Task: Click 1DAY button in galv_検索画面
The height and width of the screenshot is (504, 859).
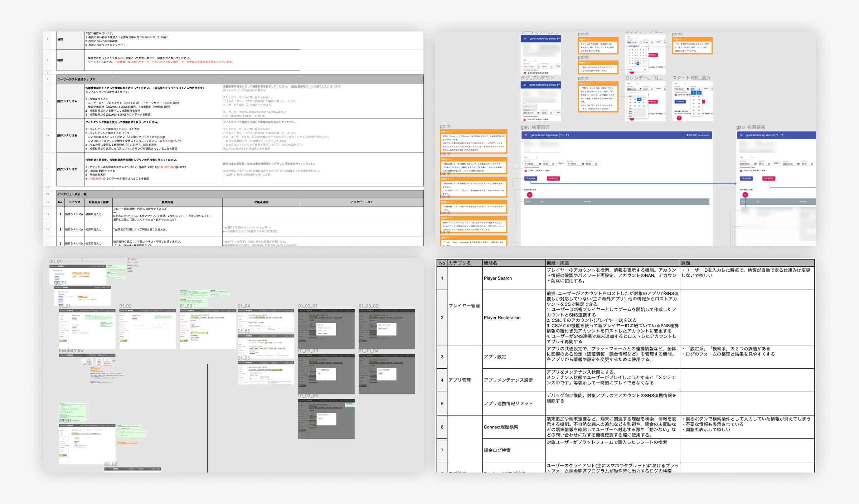Action: point(561,164)
